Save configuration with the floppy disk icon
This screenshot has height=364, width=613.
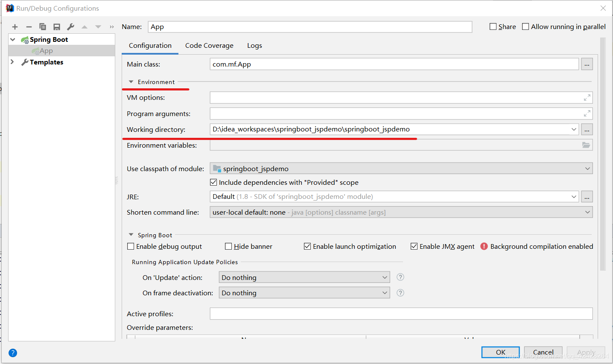[57, 27]
